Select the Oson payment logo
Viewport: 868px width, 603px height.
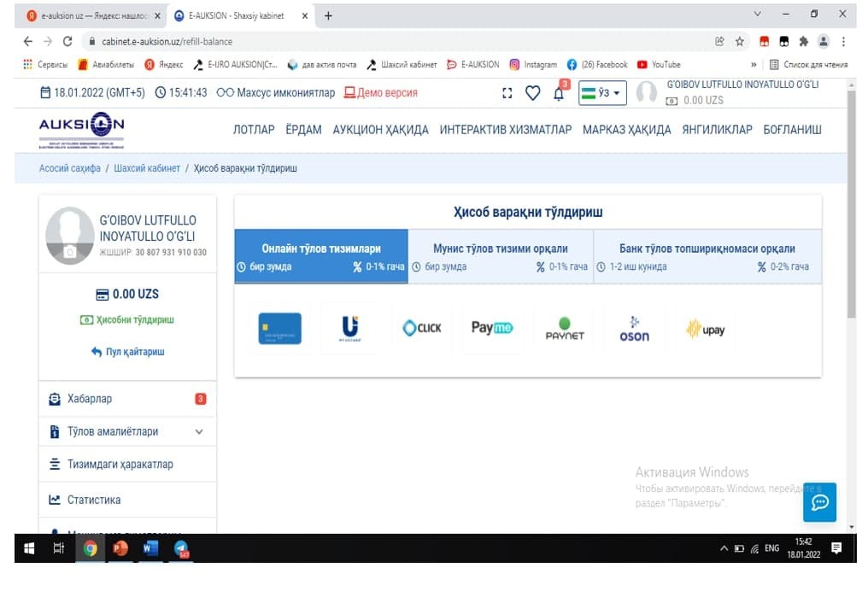click(635, 329)
